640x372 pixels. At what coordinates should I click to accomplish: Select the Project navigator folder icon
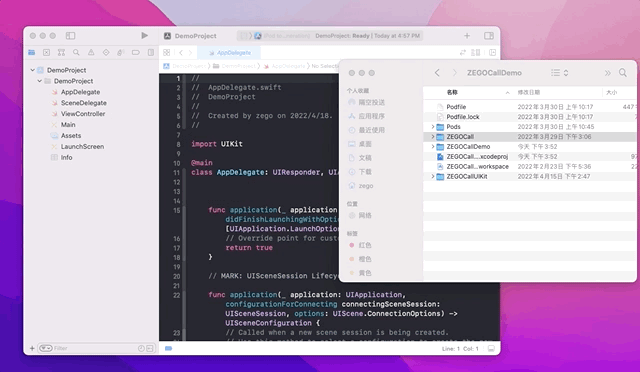pos(31,52)
